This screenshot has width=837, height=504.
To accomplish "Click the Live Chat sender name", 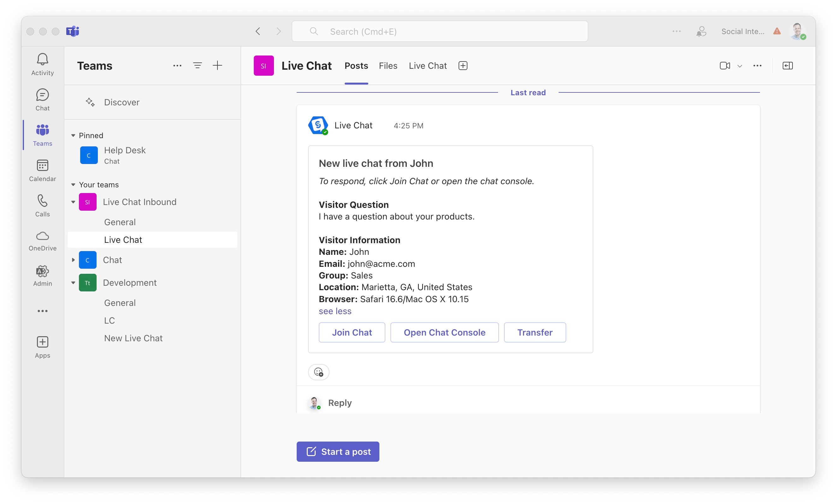I will 353,125.
